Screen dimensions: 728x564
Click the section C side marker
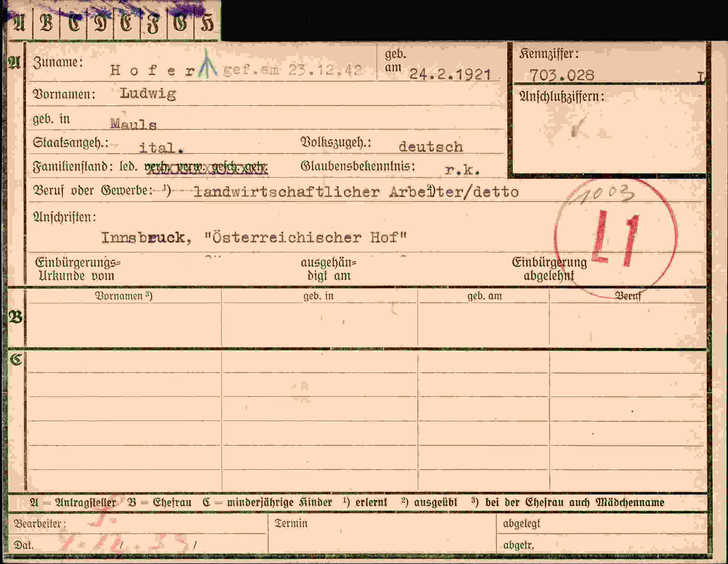coord(16,360)
